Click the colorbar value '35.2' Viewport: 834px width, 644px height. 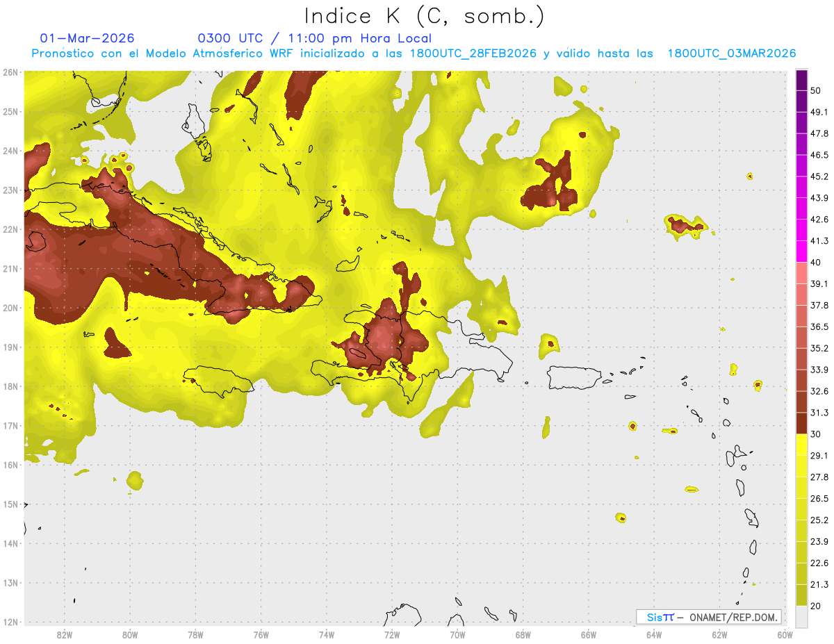click(819, 348)
